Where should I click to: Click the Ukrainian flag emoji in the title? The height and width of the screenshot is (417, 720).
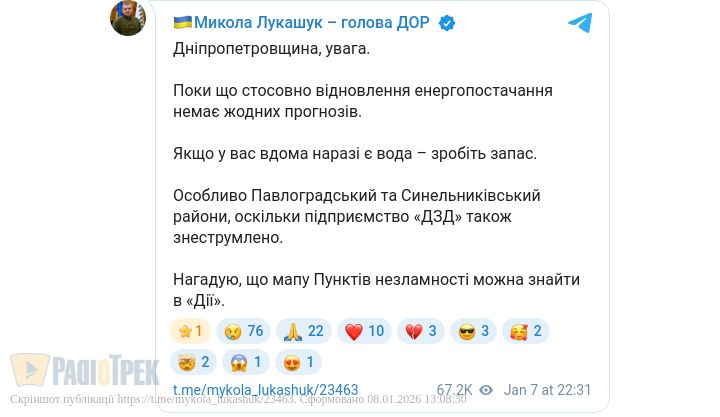(x=183, y=23)
